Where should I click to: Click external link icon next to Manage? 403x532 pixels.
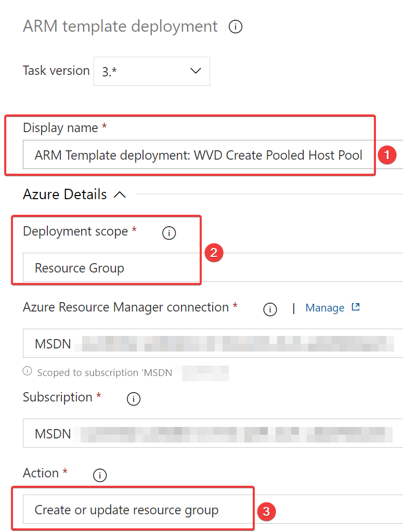[x=356, y=307]
